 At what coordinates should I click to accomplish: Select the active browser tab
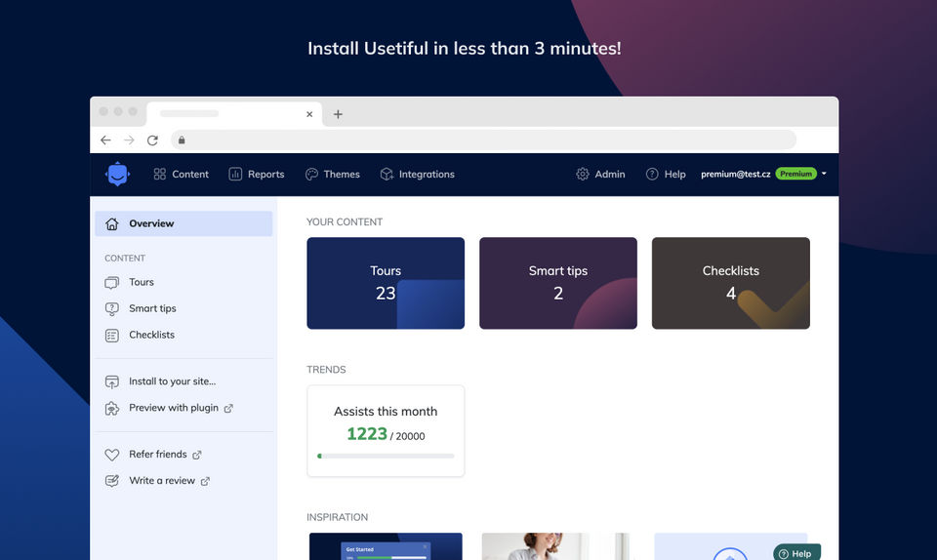pyautogui.click(x=233, y=114)
